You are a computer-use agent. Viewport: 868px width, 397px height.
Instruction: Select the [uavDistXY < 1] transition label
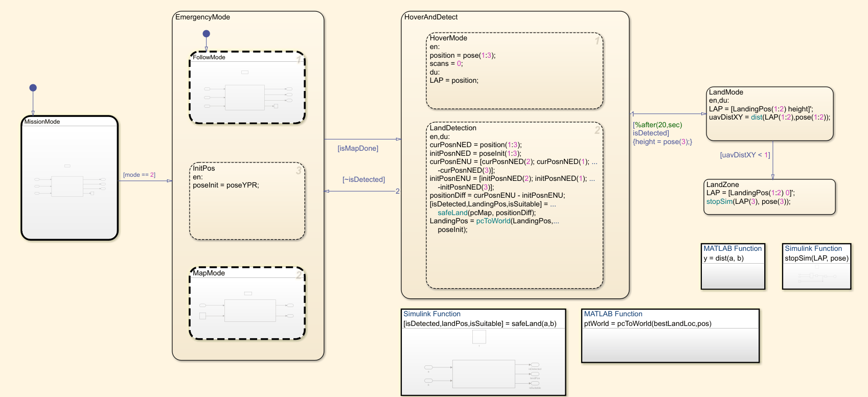pos(745,155)
